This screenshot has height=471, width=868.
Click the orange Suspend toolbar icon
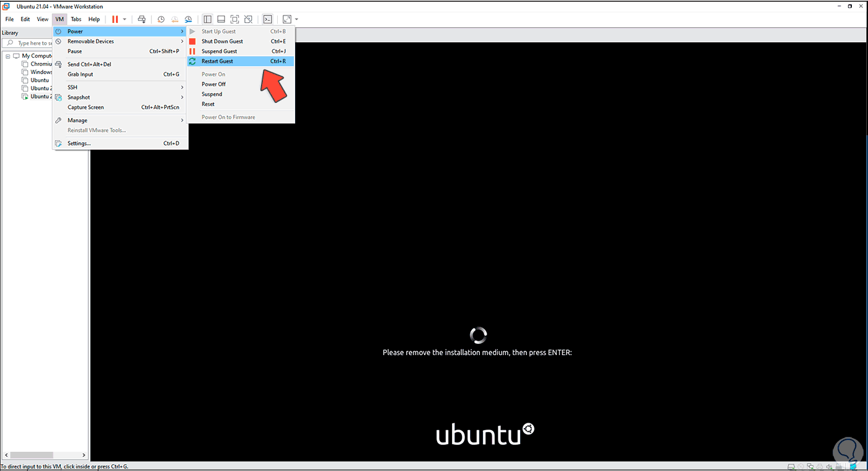pos(115,19)
